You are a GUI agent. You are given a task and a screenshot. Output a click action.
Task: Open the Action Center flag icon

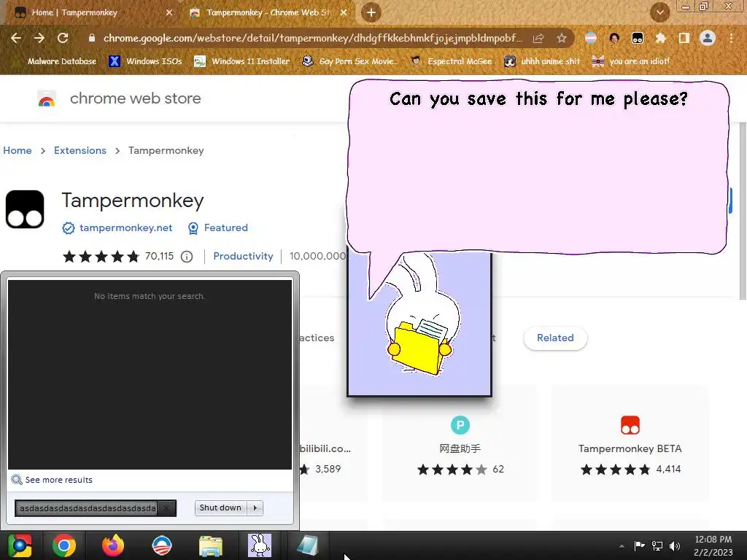[x=639, y=545]
